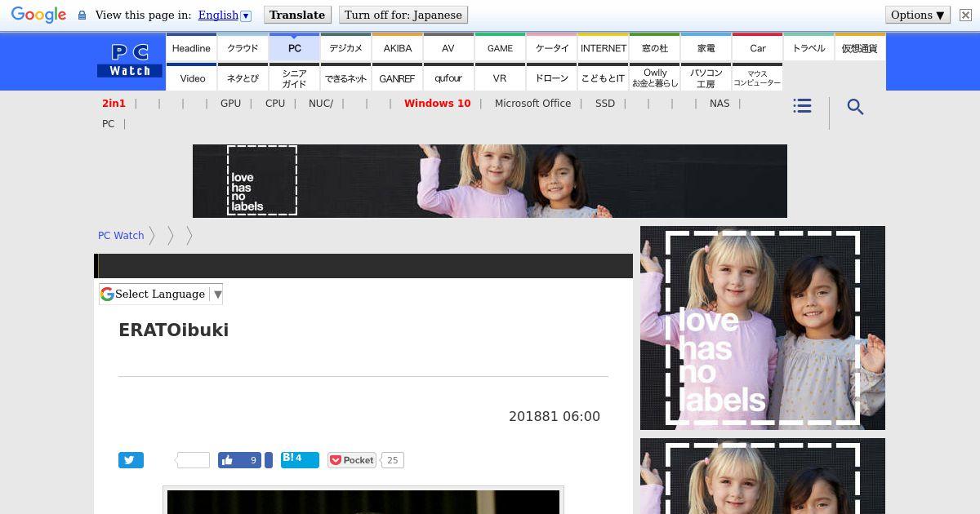Open the パソコン工房 tab
Image resolution: width=980 pixels, height=514 pixels.
point(706,78)
